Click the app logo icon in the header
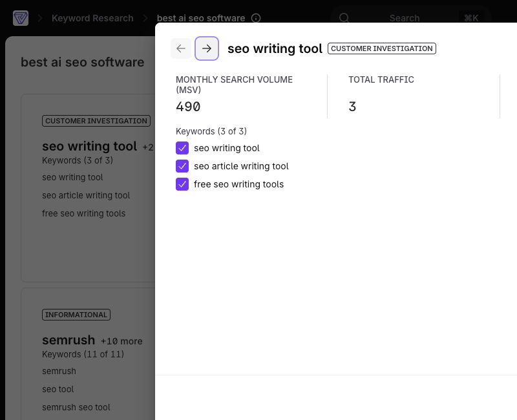517x420 pixels. coord(21,18)
